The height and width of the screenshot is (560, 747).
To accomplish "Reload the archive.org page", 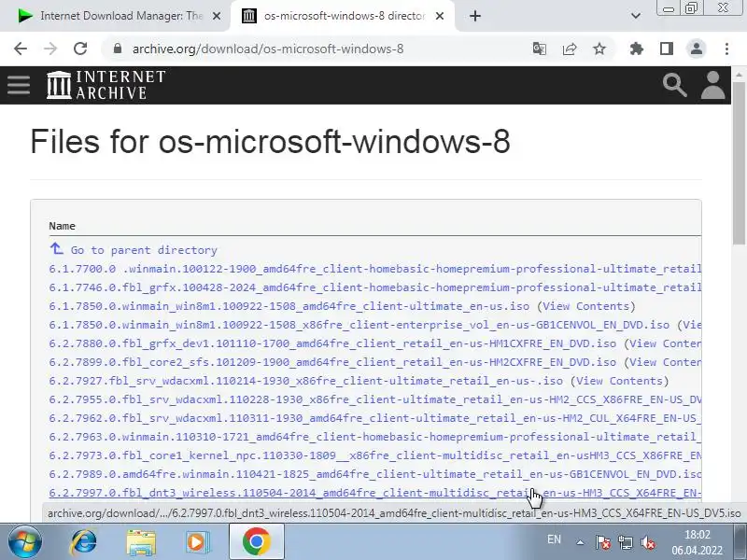I will (x=80, y=49).
